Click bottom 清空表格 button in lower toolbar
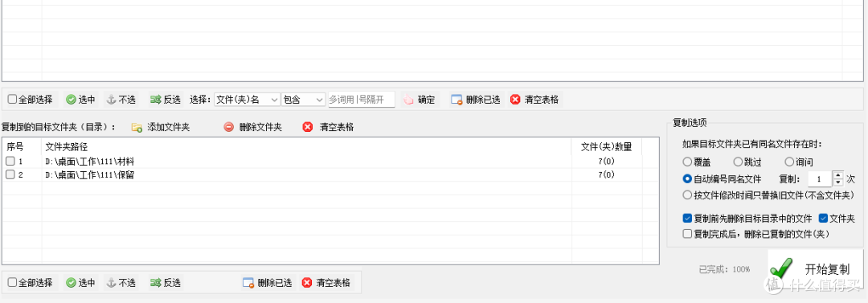This screenshot has width=868, height=303. click(x=326, y=282)
